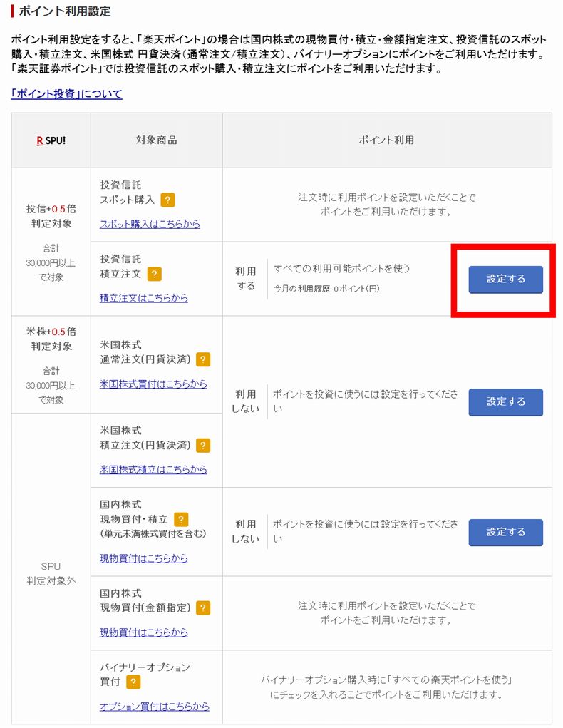Open the オプション買付はこちらから link
The image size is (563, 728).
coord(155,707)
